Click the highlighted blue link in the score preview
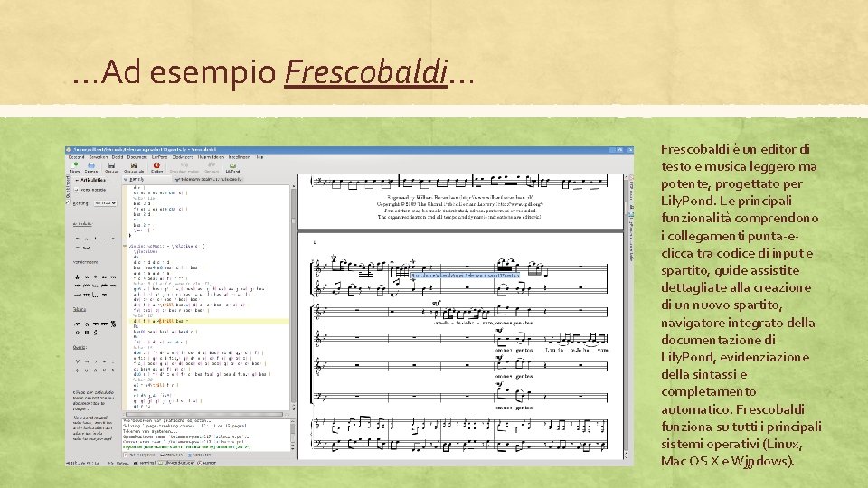This screenshot has height=488, width=868. click(465, 275)
